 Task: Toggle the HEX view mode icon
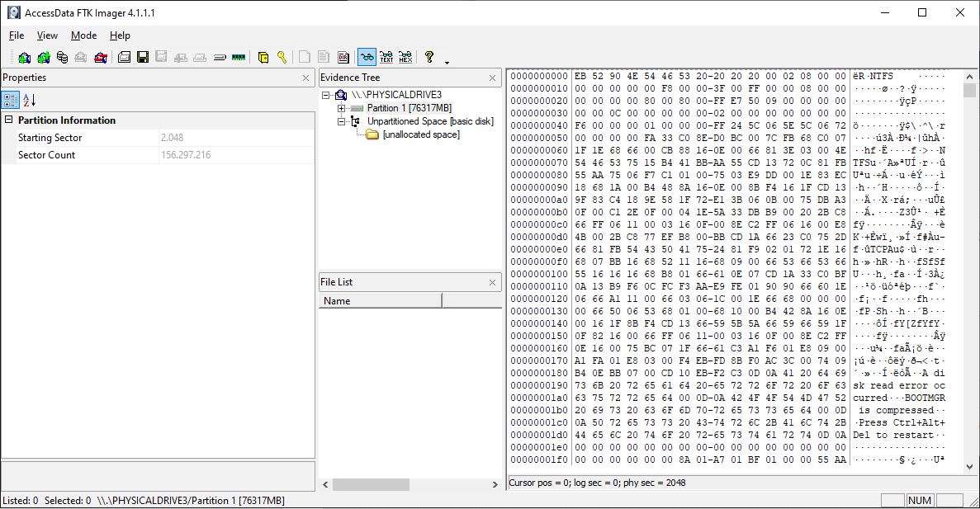(x=405, y=58)
